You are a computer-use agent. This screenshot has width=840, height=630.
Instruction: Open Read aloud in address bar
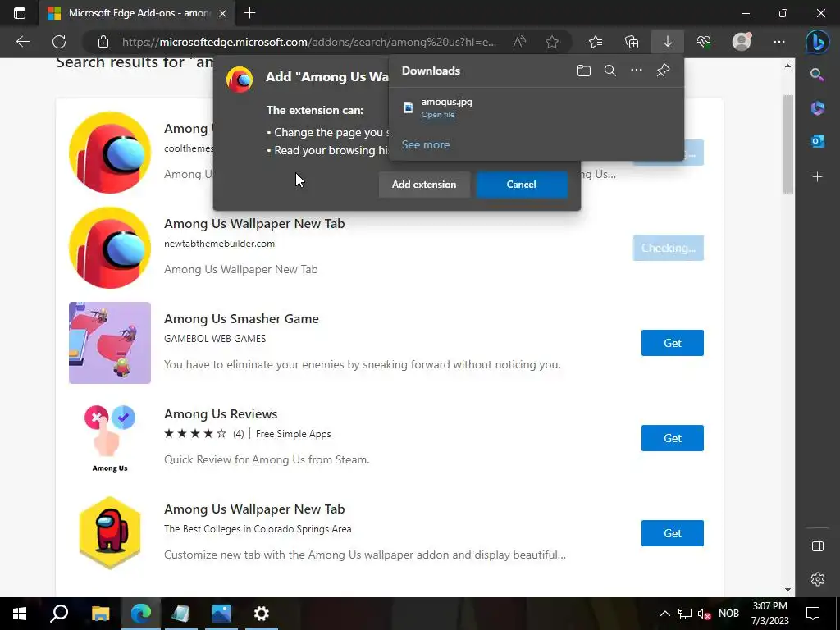pyautogui.click(x=519, y=42)
